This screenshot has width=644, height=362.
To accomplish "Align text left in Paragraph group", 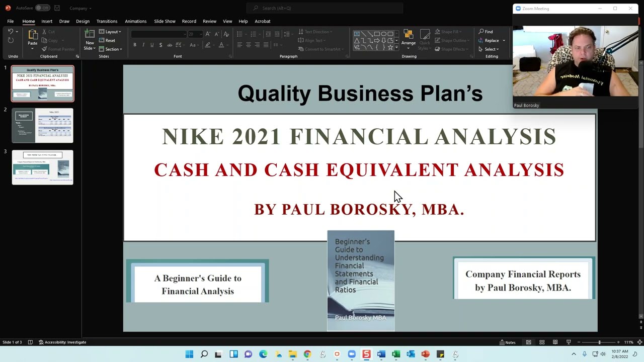I will click(x=239, y=45).
